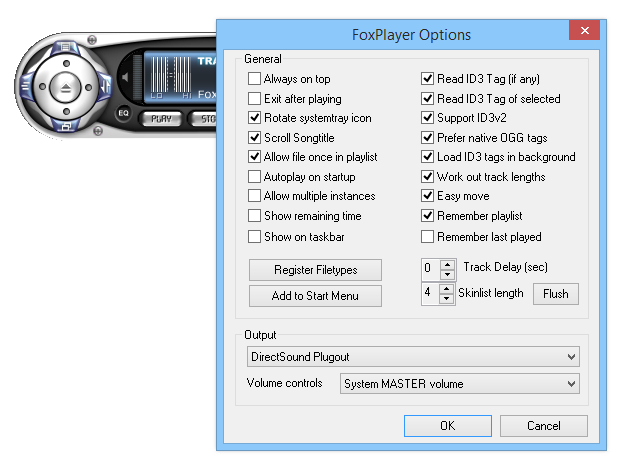Disable Easy move checkbox
The image size is (626, 469).
pos(428,197)
